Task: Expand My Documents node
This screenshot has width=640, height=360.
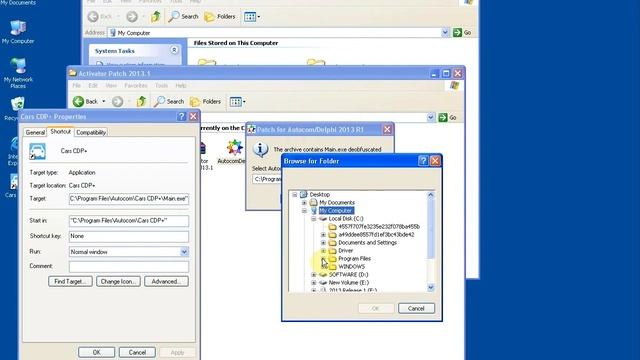Action: click(x=304, y=202)
